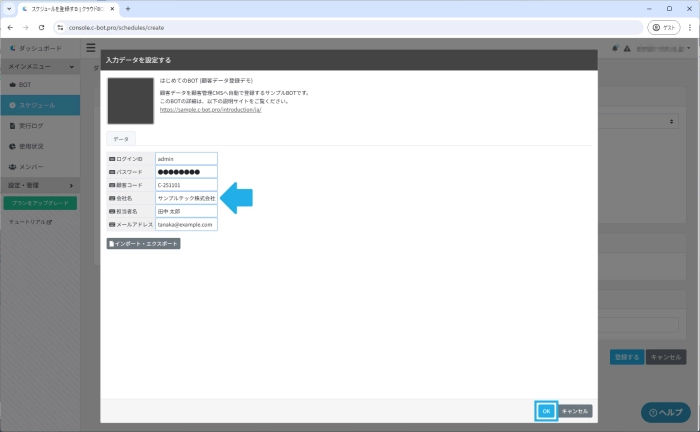Image resolution: width=700 pixels, height=432 pixels.
Task: Click the メールアドレス input field
Action: click(186, 225)
